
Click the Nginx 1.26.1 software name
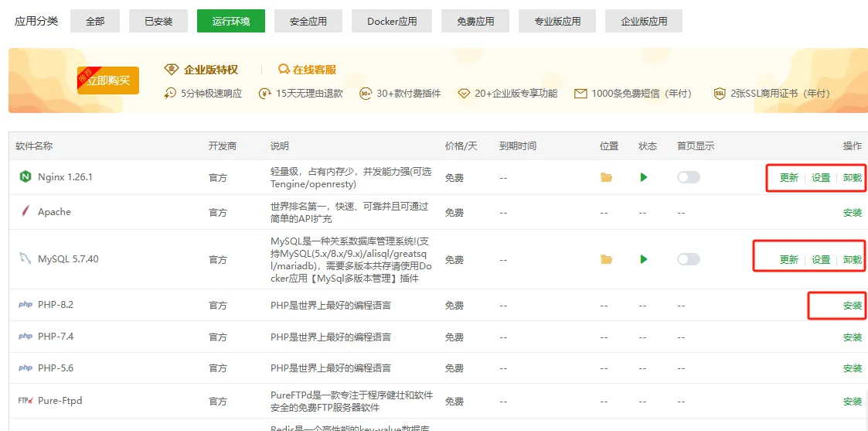(x=65, y=177)
